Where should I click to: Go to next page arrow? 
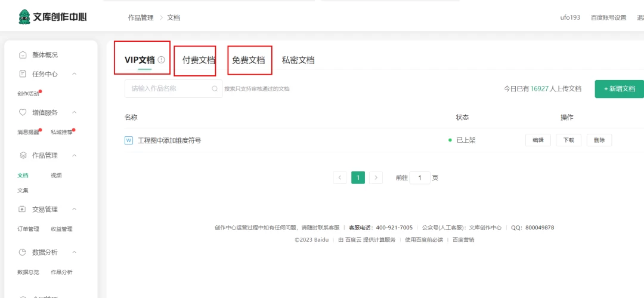click(x=376, y=177)
